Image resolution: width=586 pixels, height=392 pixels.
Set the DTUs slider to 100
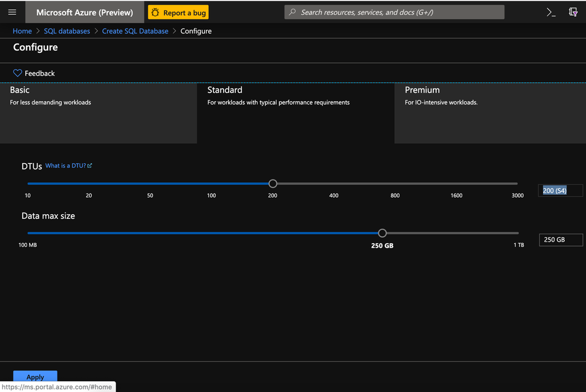[x=212, y=184]
